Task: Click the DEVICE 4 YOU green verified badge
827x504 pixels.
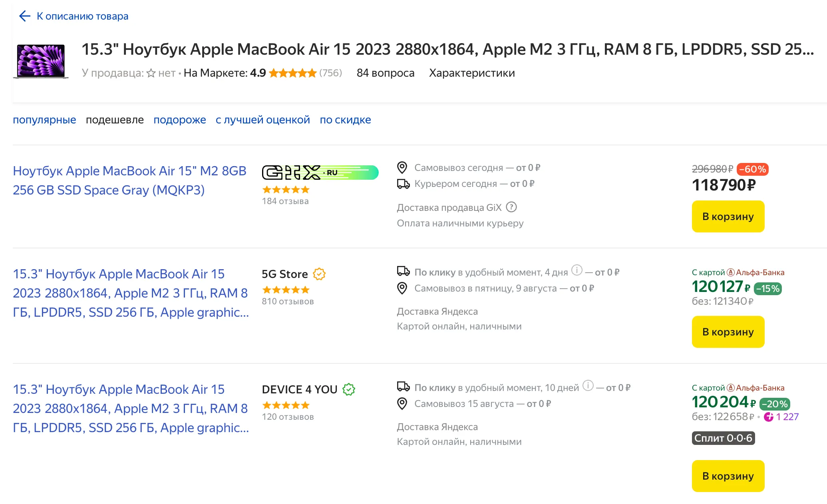Action: [349, 389]
